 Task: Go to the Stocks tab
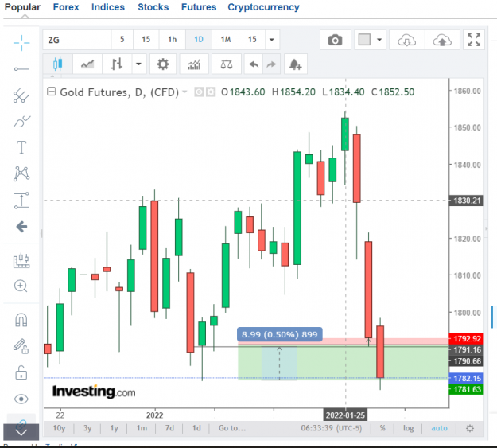153,7
